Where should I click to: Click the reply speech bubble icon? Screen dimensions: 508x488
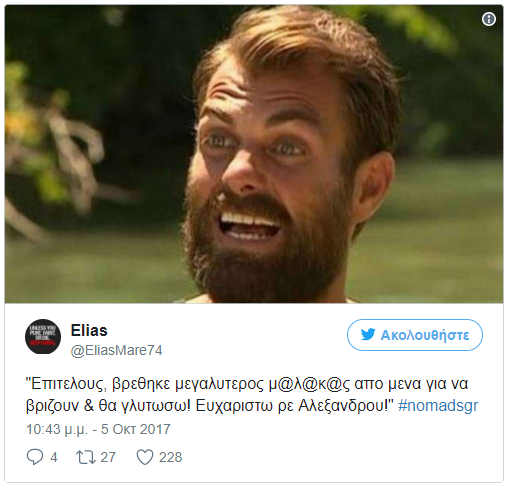(x=35, y=457)
